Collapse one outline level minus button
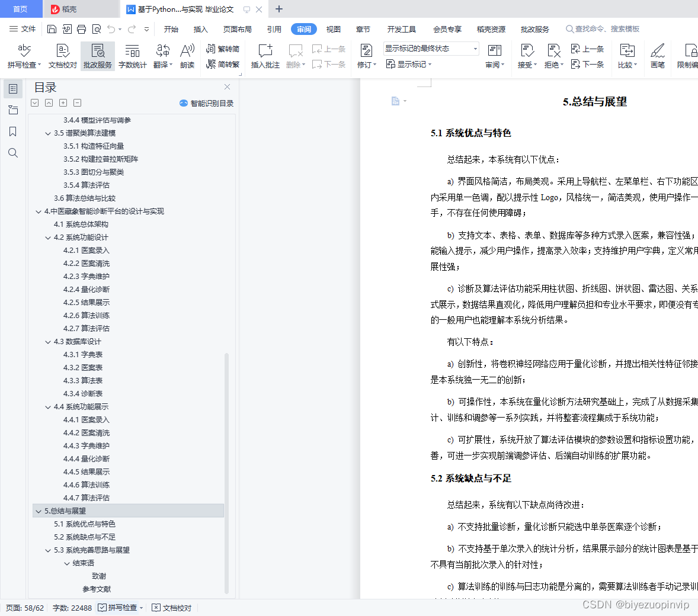The width and height of the screenshot is (698, 616). pyautogui.click(x=78, y=103)
